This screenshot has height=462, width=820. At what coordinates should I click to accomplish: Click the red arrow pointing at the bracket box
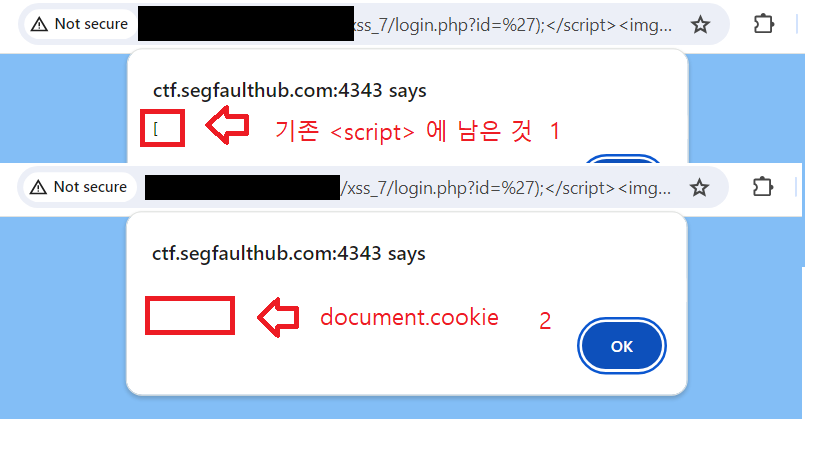tap(227, 125)
